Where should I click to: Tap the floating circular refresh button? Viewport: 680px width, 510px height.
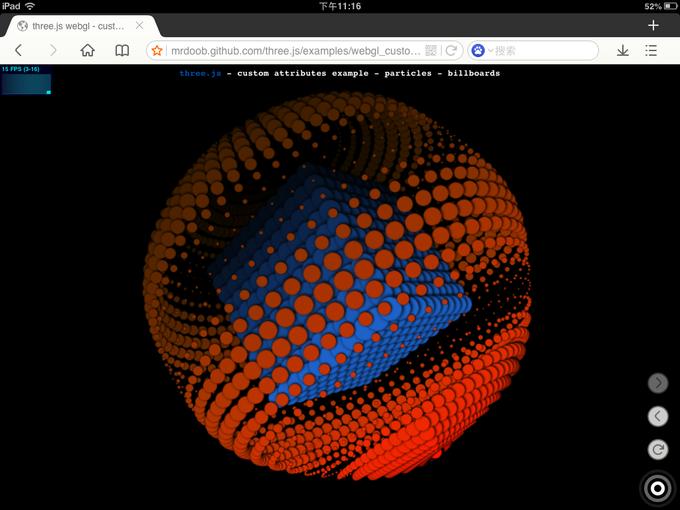(657, 450)
